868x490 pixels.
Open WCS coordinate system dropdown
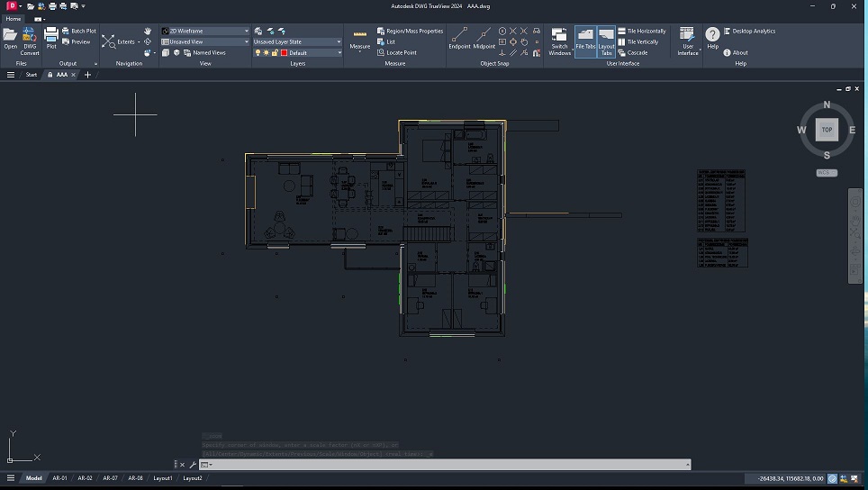pyautogui.click(x=827, y=173)
